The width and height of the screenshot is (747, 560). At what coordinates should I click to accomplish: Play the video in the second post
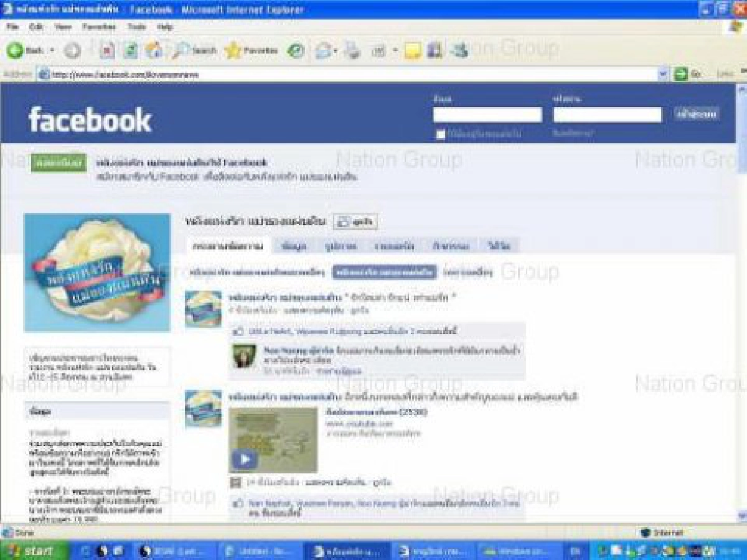(x=245, y=459)
